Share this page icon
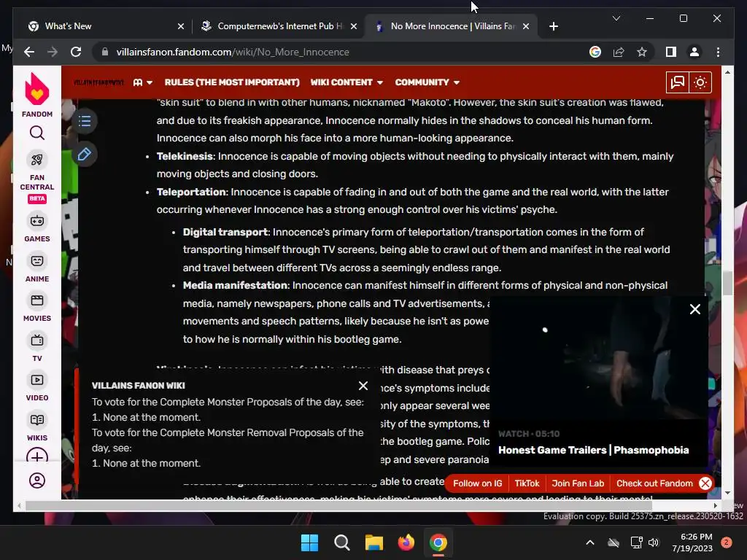The height and width of the screenshot is (560, 747). pos(619,52)
